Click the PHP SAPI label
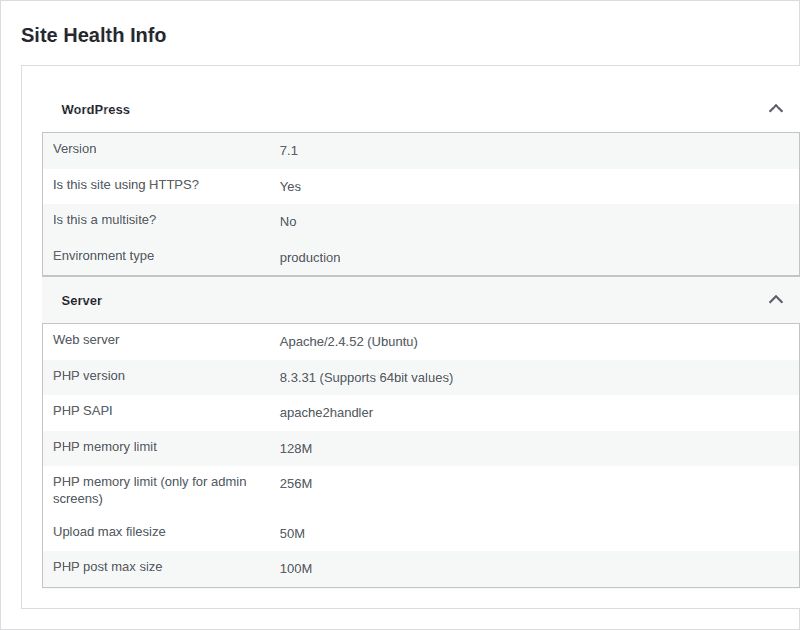This screenshot has height=630, width=800. tap(83, 411)
